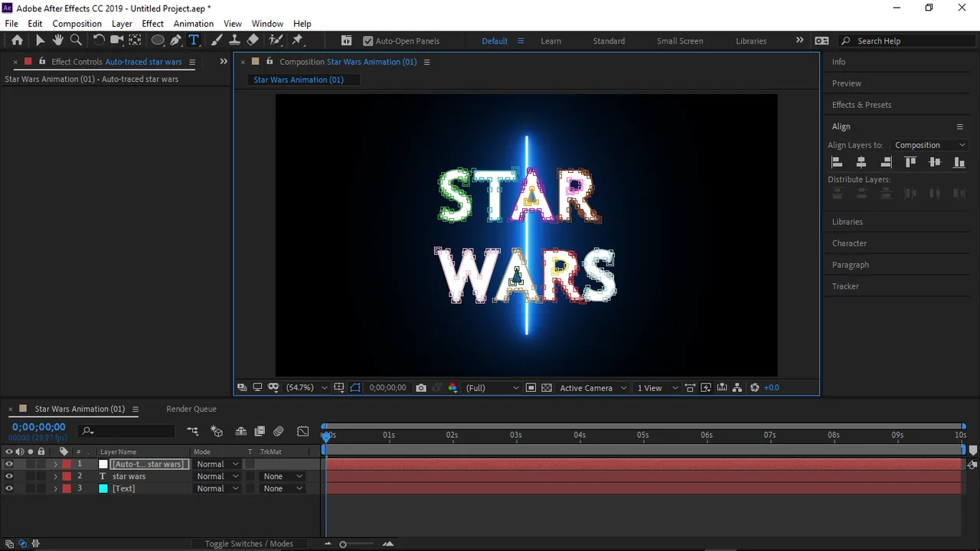Click the Home icon in the toolbar
The height and width of the screenshot is (551, 980).
point(17,41)
